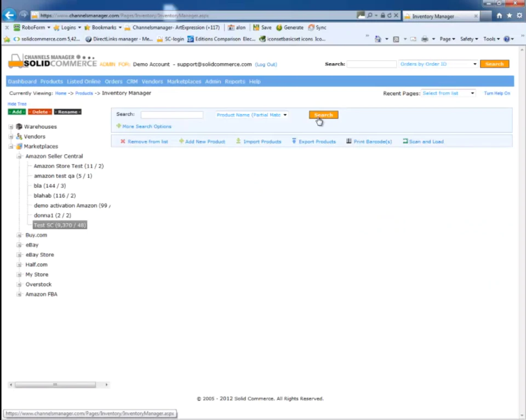
Task: Click Print Barcode(s)
Action: pos(369,141)
